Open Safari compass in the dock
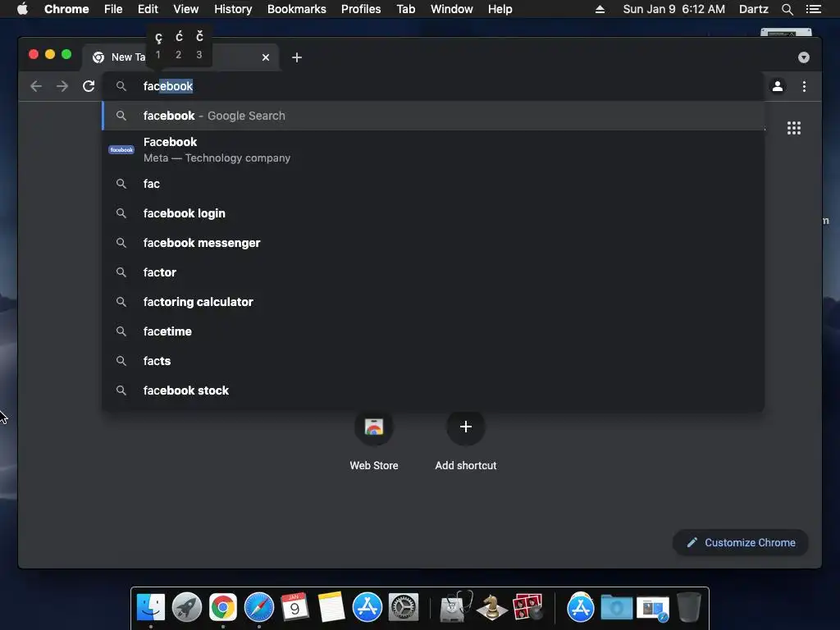This screenshot has width=840, height=630. click(258, 608)
